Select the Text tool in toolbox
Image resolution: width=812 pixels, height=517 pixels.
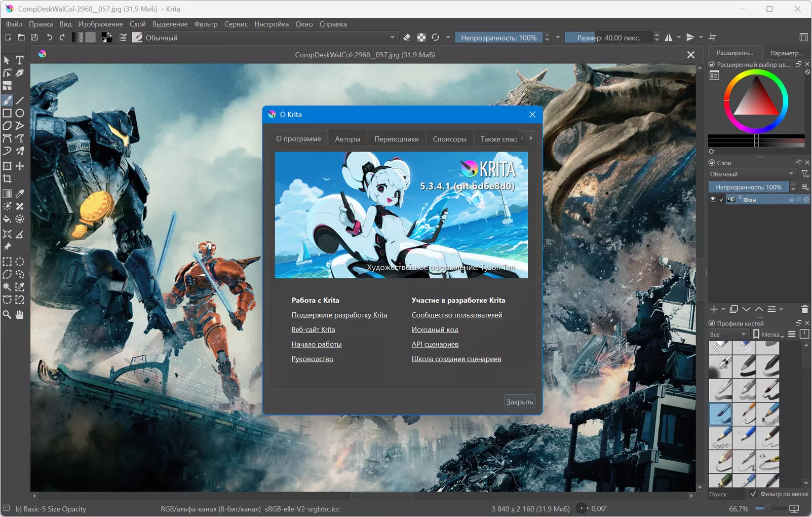click(x=20, y=60)
